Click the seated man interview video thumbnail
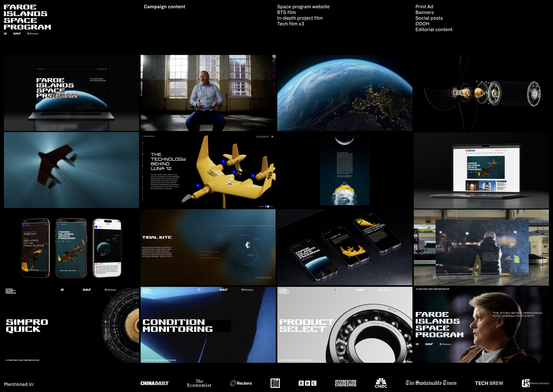 208,93
